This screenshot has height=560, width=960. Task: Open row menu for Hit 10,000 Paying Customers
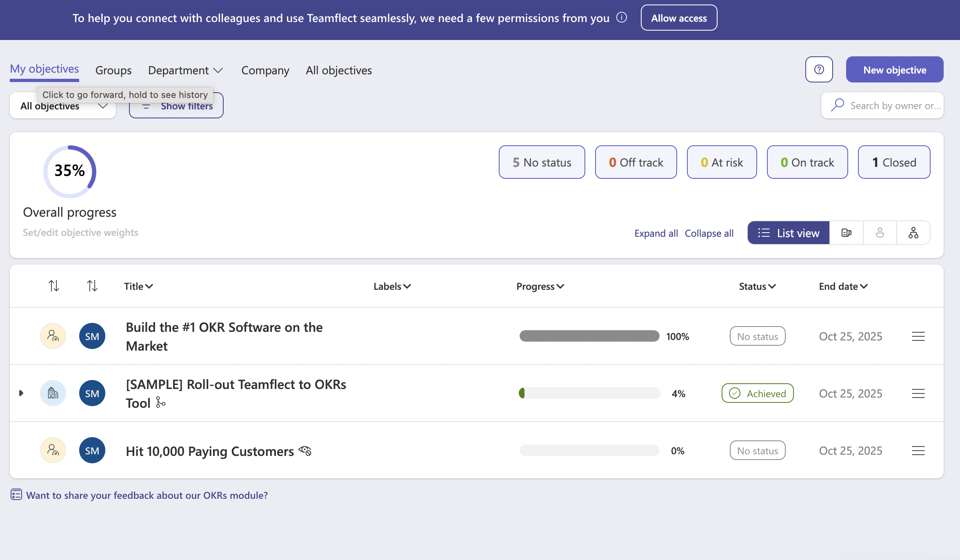point(918,451)
